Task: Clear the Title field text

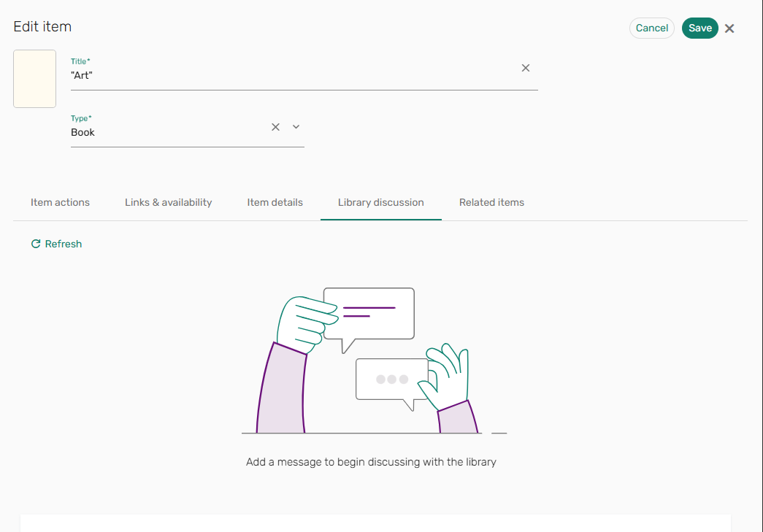Action: tap(526, 68)
